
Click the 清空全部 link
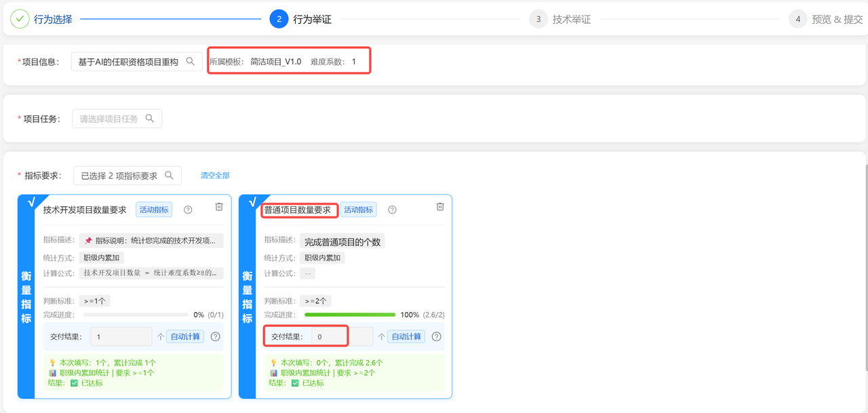pyautogui.click(x=214, y=175)
